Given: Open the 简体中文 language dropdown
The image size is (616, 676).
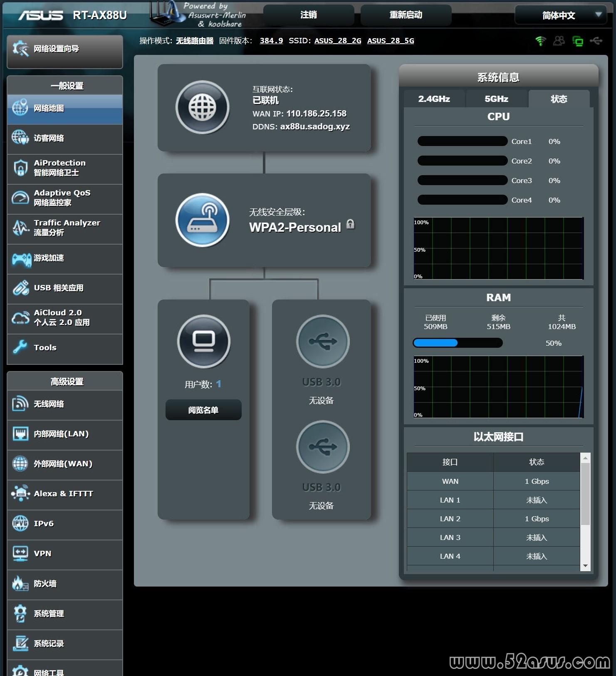Looking at the screenshot, I should pos(561,15).
